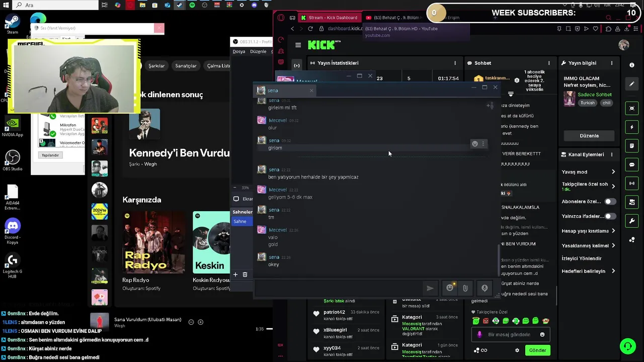The height and width of the screenshot is (362, 644).
Task: Delete scene with trash icon in OBS
Action: (x=245, y=275)
